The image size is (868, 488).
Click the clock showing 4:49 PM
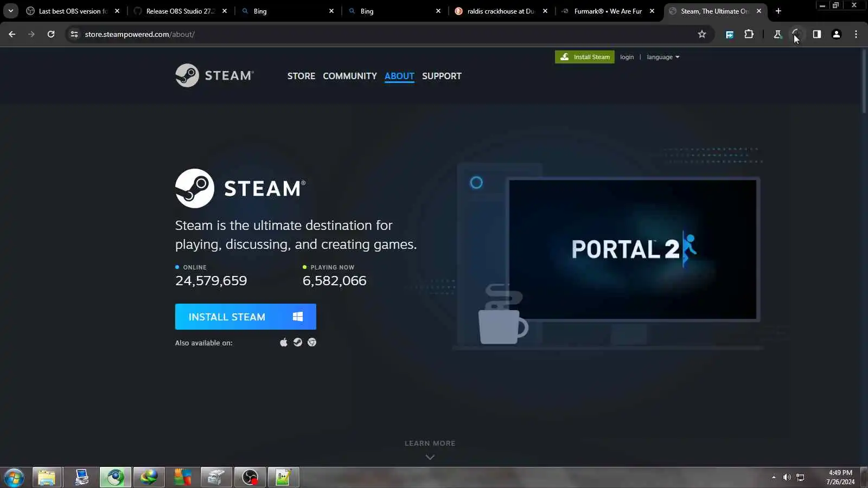tap(840, 473)
